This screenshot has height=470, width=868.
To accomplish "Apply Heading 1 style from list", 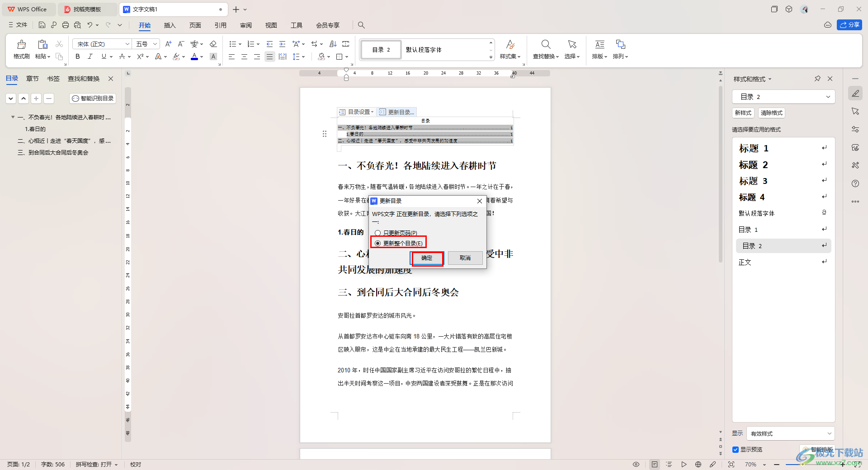I will coord(783,148).
